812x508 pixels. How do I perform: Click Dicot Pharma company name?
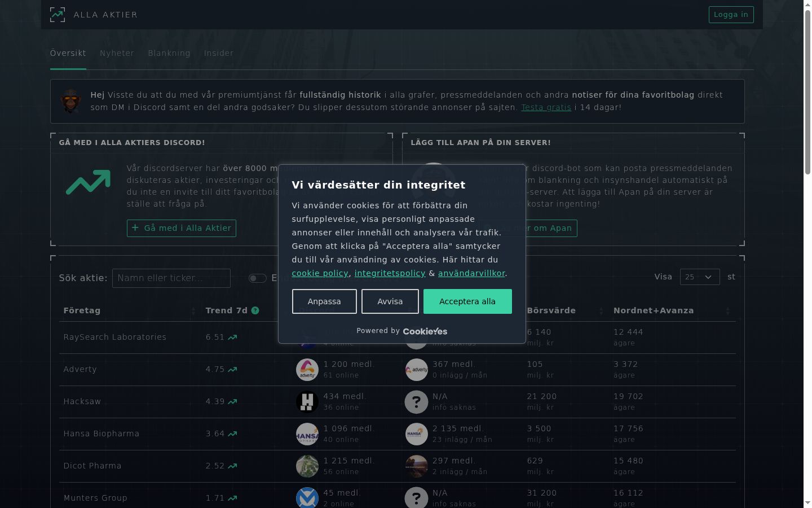[92, 466]
